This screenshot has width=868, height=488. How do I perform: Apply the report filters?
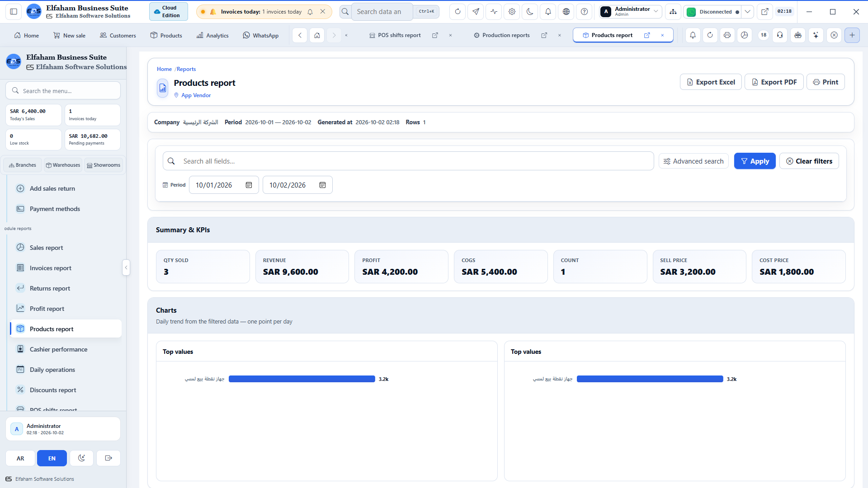click(x=755, y=161)
